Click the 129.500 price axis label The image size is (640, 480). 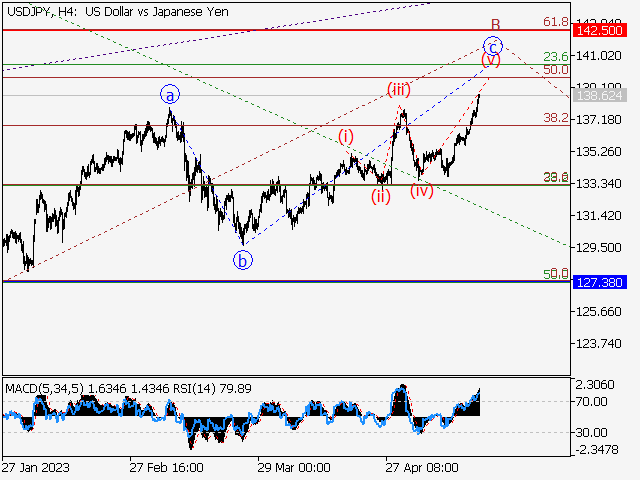point(598,248)
